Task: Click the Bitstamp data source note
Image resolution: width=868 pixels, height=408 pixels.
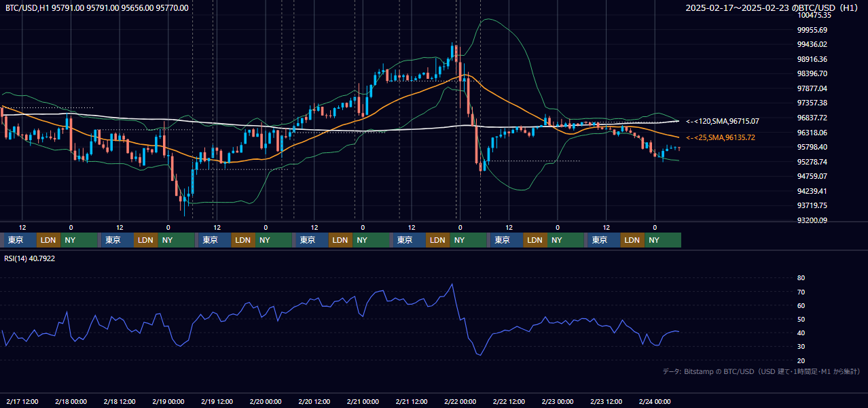Action: coord(761,371)
